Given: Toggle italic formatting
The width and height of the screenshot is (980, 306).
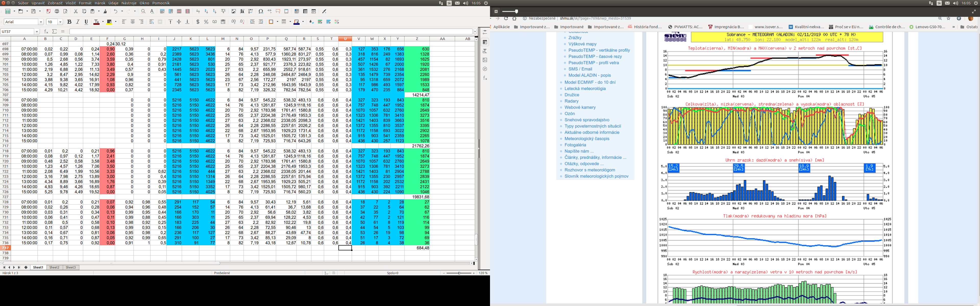Looking at the screenshot, I should (x=78, y=22).
